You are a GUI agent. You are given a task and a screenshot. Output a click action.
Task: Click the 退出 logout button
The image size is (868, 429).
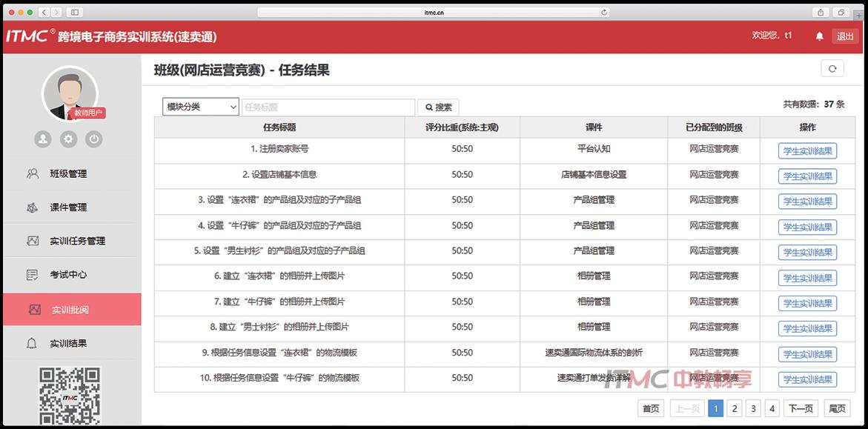coord(844,35)
